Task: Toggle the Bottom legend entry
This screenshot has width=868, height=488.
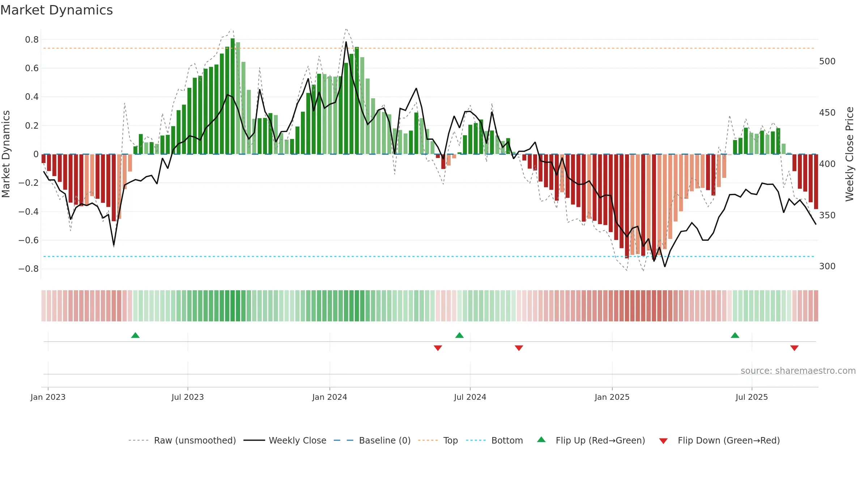Action: click(x=494, y=440)
